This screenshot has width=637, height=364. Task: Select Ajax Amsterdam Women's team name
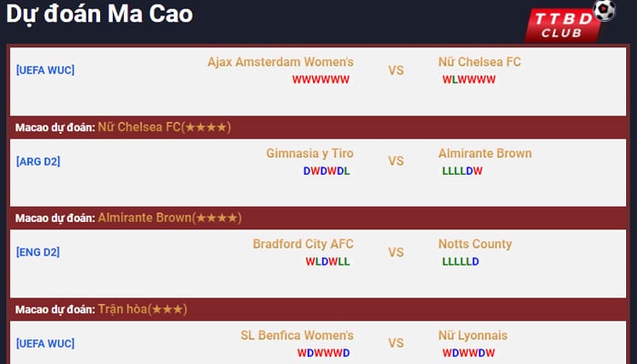click(280, 62)
